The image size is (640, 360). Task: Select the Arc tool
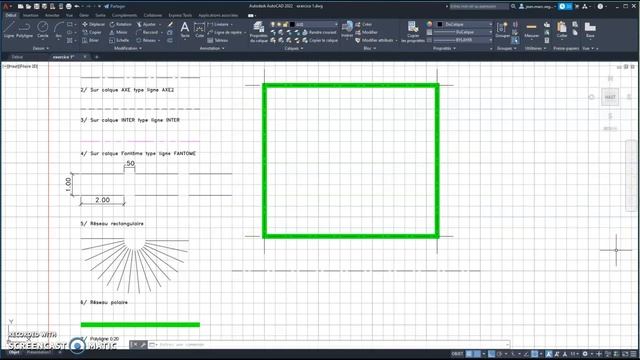coord(58,29)
